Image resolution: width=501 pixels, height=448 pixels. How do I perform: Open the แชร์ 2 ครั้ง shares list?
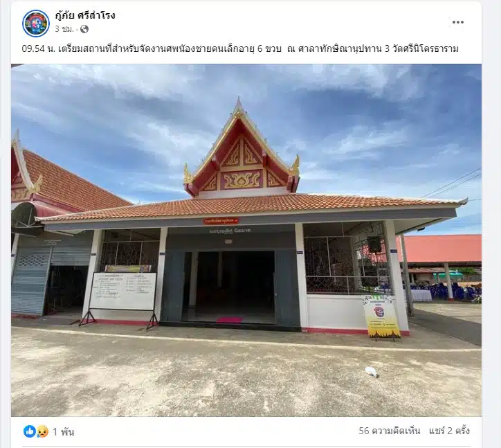point(449,431)
